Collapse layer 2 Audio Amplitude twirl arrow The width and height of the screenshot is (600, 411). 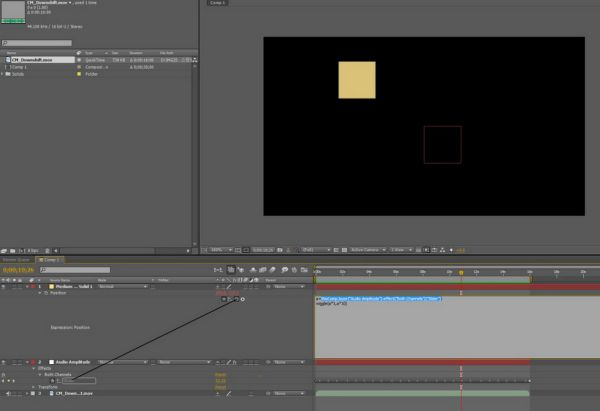(27, 362)
